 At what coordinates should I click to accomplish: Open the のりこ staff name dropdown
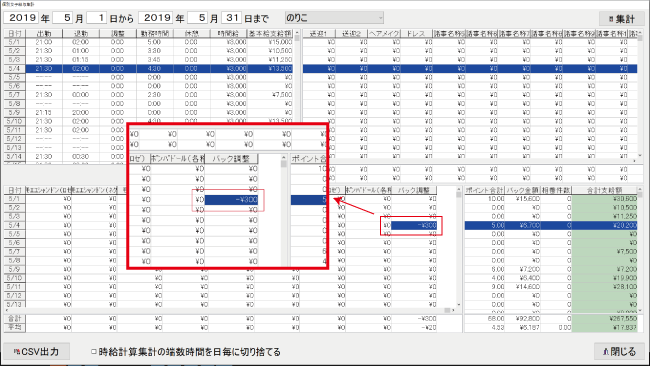[334, 18]
